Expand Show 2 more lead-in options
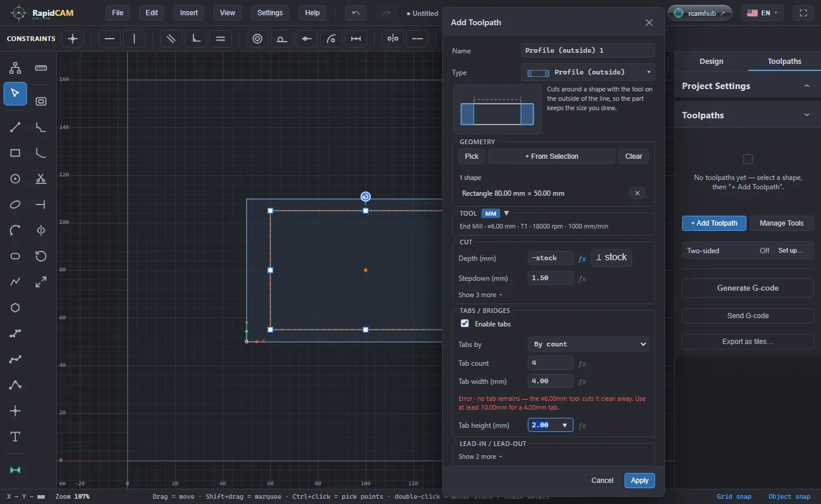Screen dimensions: 821x504 pyautogui.click(x=480, y=457)
